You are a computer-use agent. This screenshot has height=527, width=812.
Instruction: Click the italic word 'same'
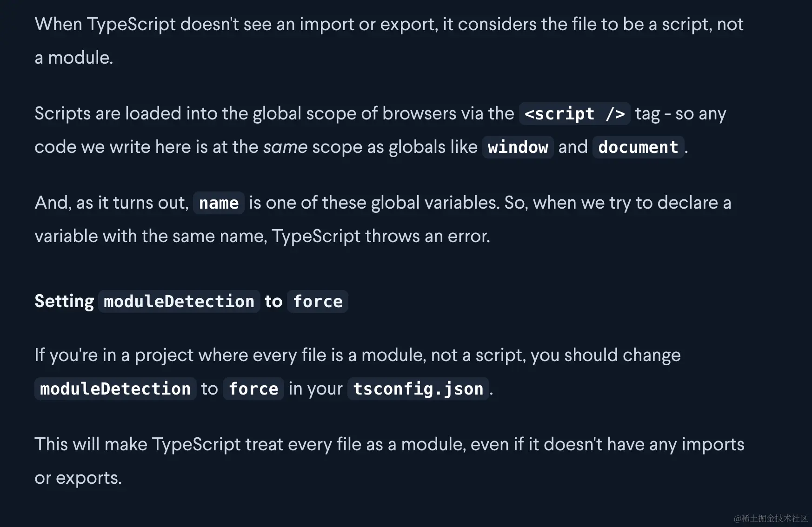tap(285, 147)
